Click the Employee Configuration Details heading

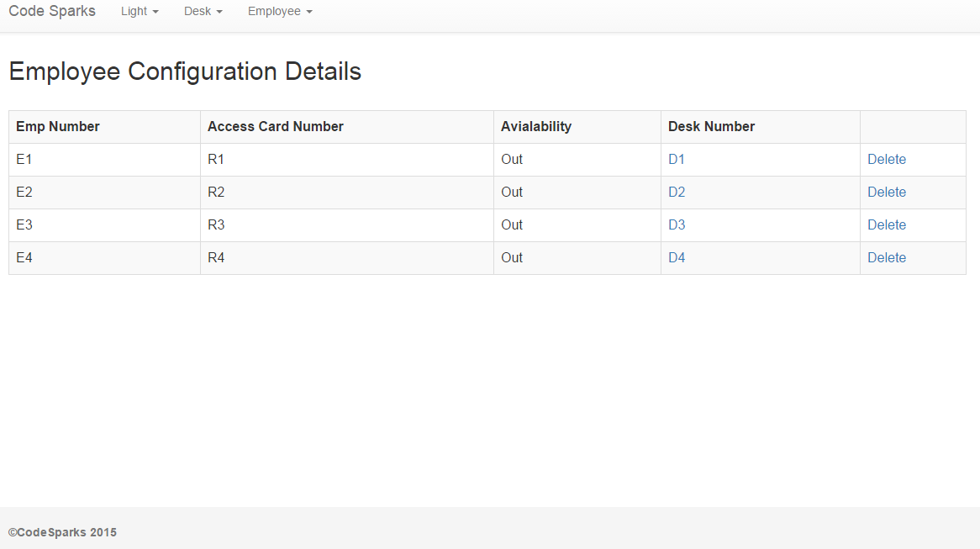(x=185, y=71)
